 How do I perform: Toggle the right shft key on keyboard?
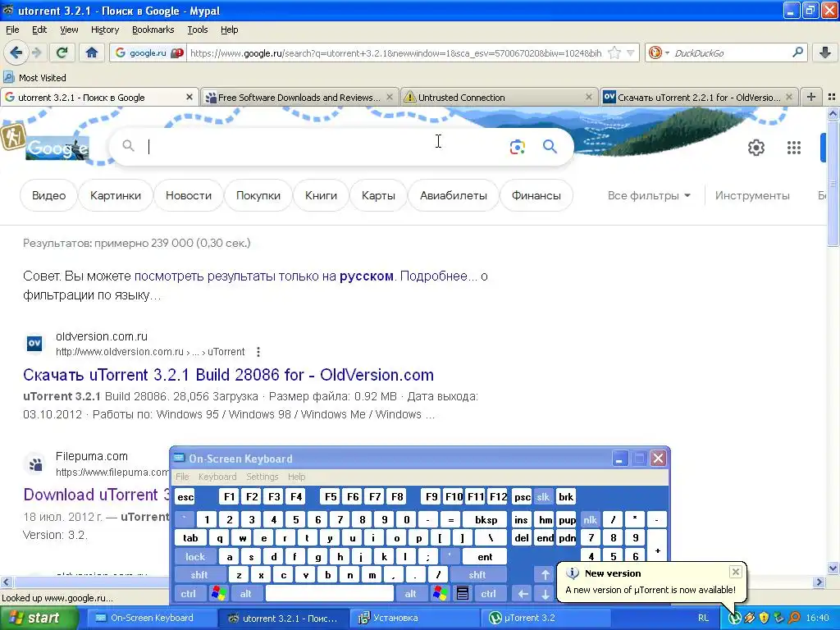pyautogui.click(x=477, y=575)
